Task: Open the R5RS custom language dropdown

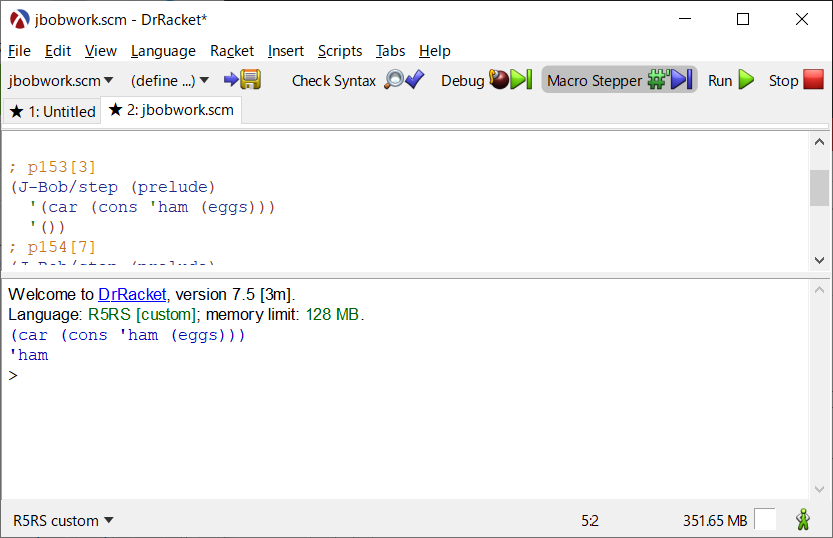Action: [63, 520]
